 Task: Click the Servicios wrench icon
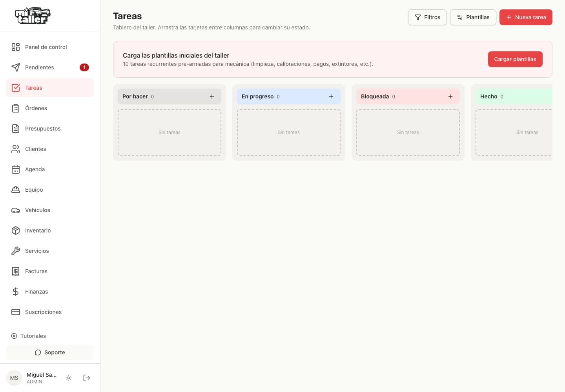16,251
